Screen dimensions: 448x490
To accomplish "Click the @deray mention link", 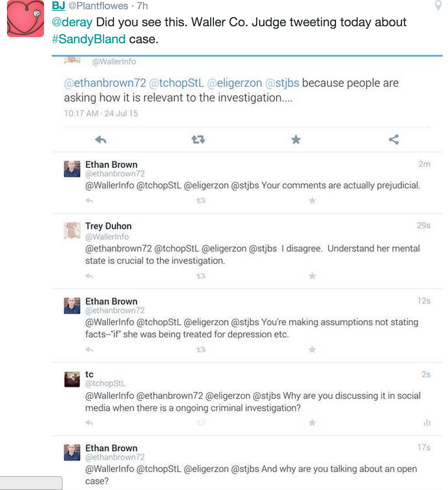I will tap(72, 22).
